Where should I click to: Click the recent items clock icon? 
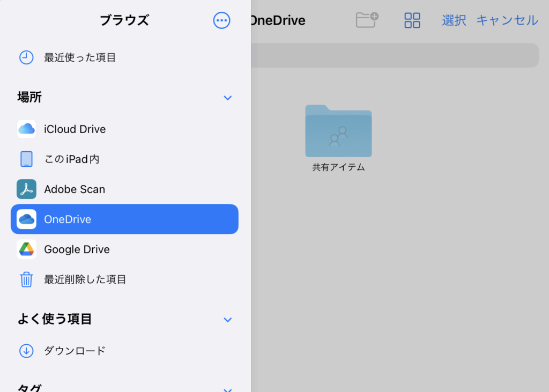pyautogui.click(x=26, y=57)
